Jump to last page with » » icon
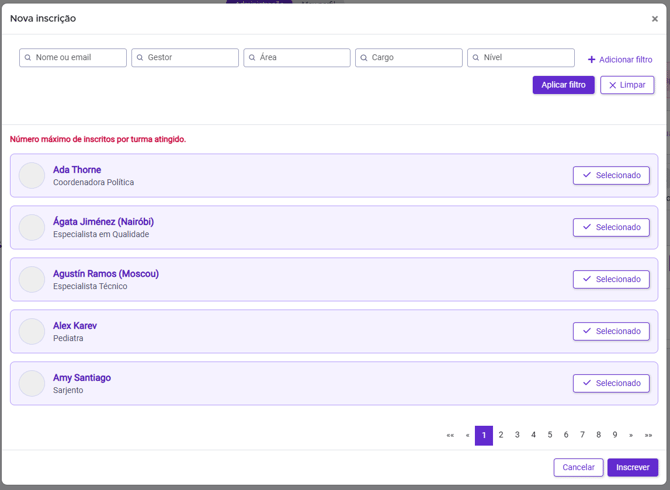This screenshot has height=490, width=670. click(648, 435)
